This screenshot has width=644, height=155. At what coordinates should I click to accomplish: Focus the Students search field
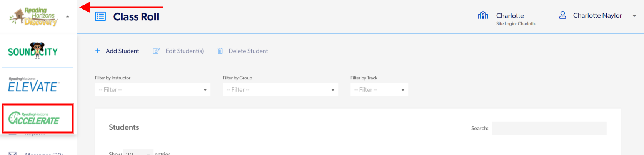click(549, 128)
